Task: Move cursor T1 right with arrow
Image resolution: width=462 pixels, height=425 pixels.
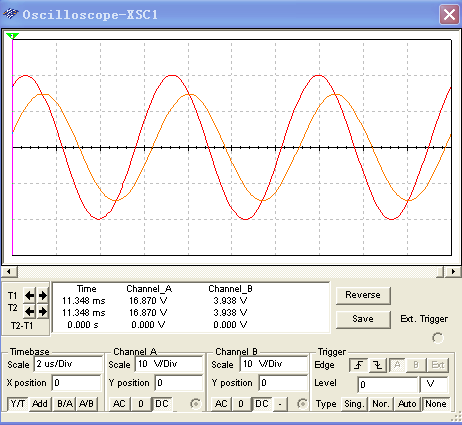Action: pos(43,295)
